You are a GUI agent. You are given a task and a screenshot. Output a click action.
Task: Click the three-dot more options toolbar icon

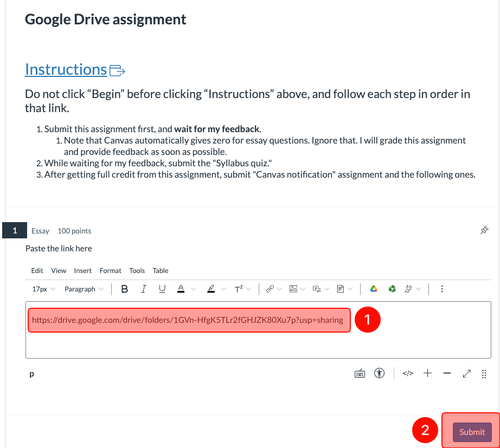point(443,289)
